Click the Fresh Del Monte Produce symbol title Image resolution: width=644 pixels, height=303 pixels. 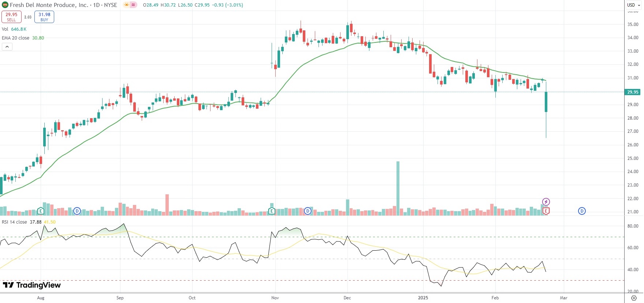63,5
